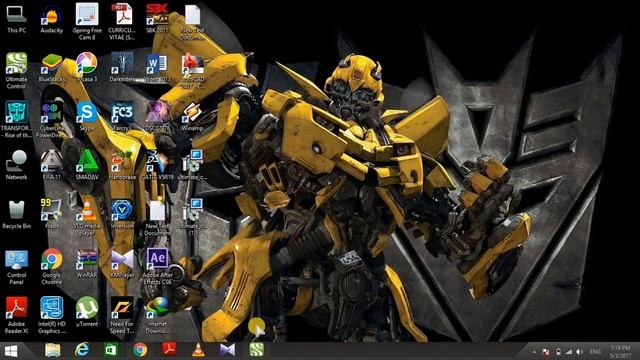Launch the Inversion game shortcut
This screenshot has width=640, height=360.
(122, 215)
